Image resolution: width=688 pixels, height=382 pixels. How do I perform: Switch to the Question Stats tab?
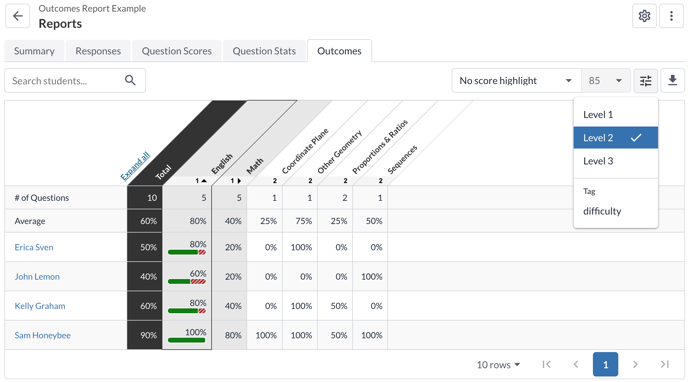coord(264,51)
